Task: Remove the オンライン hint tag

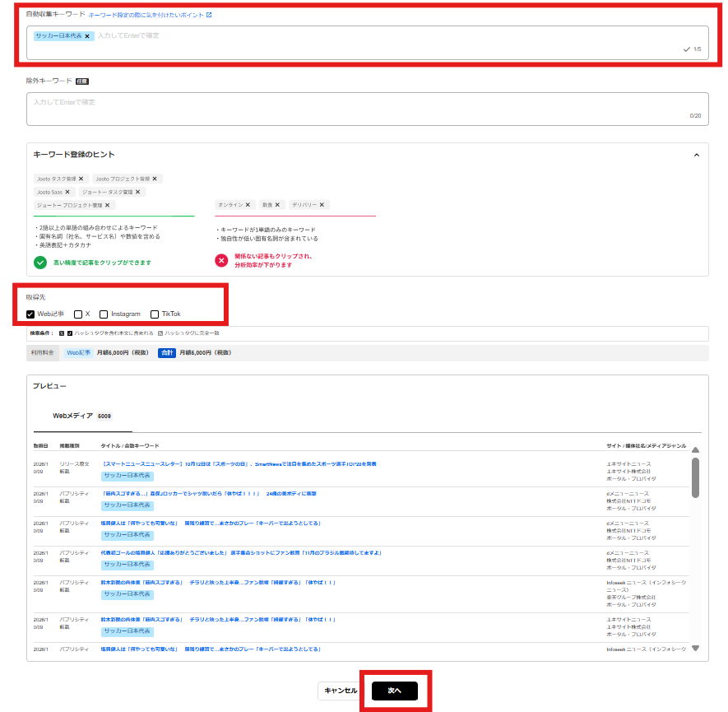Action: (248, 205)
